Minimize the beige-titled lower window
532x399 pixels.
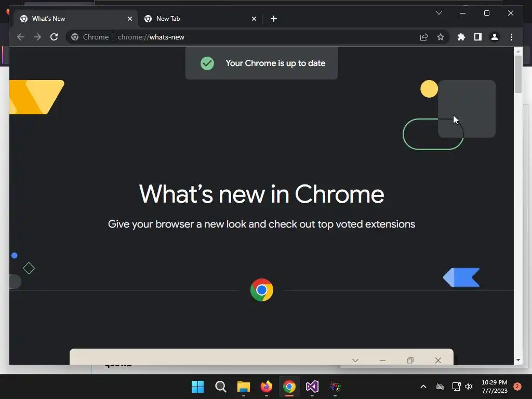point(383,361)
